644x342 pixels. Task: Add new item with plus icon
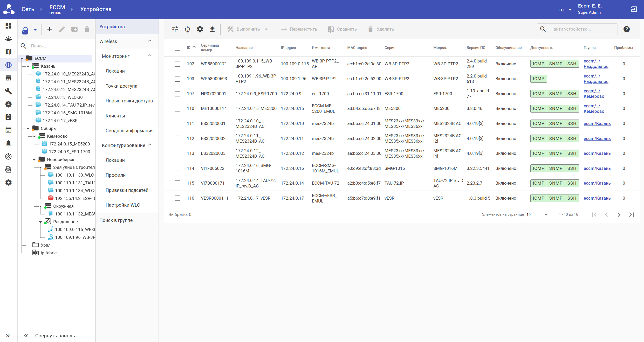[49, 29]
